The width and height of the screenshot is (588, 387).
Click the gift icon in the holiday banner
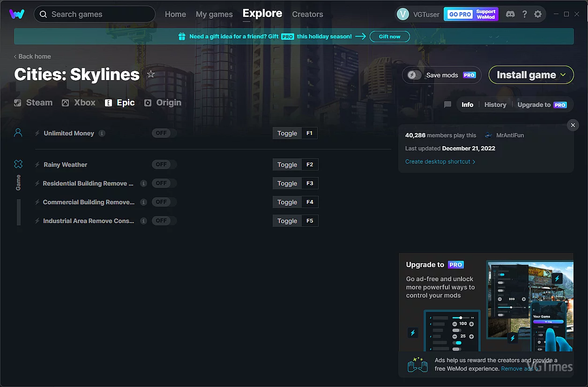pyautogui.click(x=182, y=37)
